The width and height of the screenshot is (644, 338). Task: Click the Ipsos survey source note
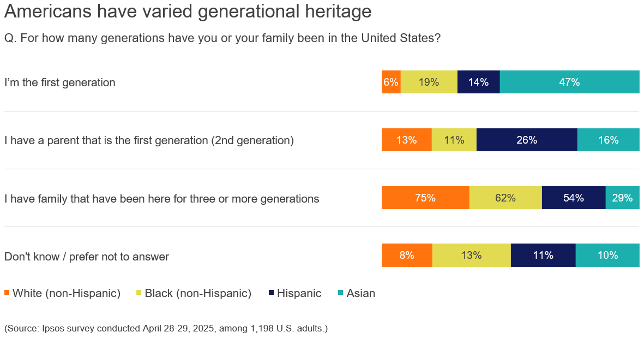point(166,328)
